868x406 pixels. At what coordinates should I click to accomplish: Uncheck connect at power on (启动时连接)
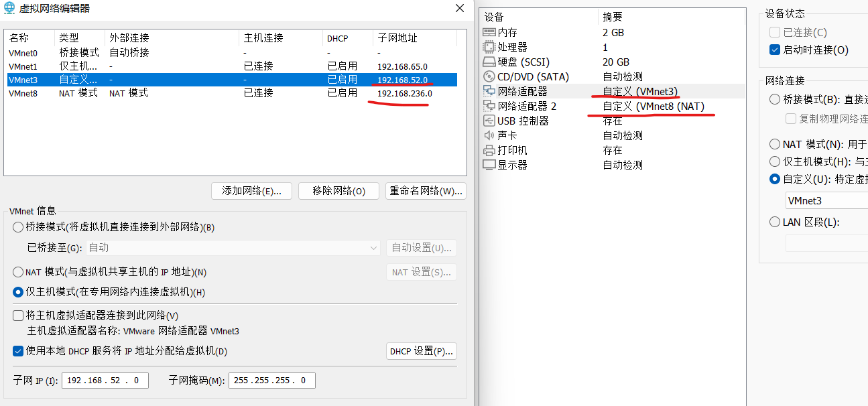coord(775,50)
